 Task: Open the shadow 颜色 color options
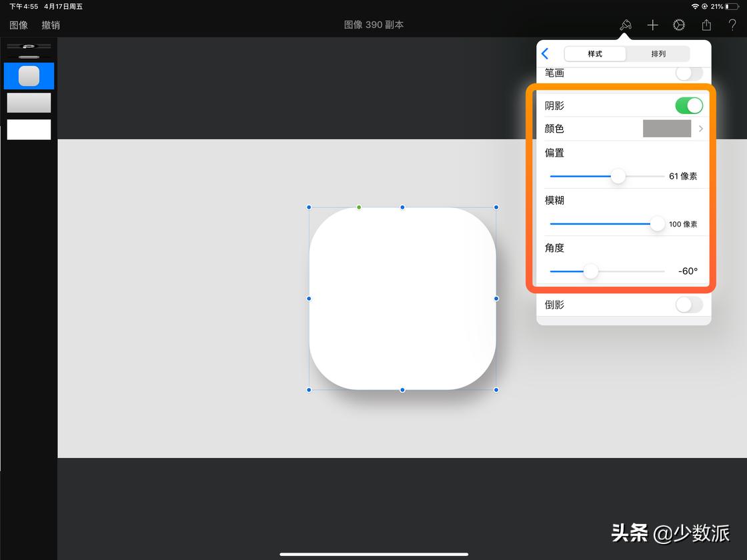[x=667, y=128]
